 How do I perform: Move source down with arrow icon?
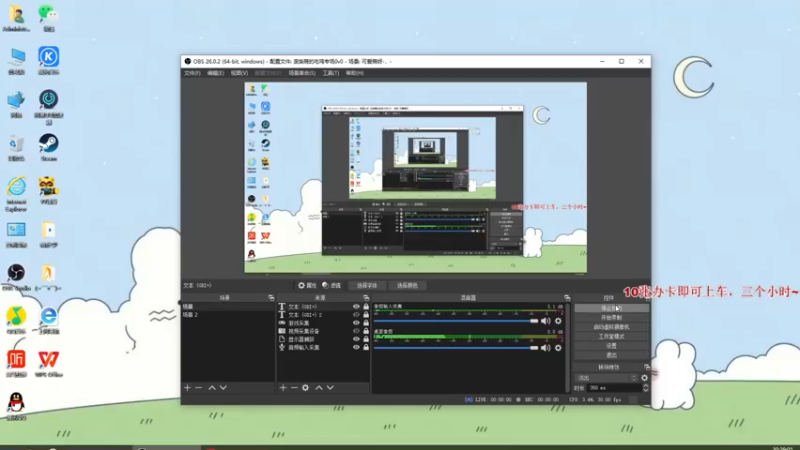click(x=330, y=388)
